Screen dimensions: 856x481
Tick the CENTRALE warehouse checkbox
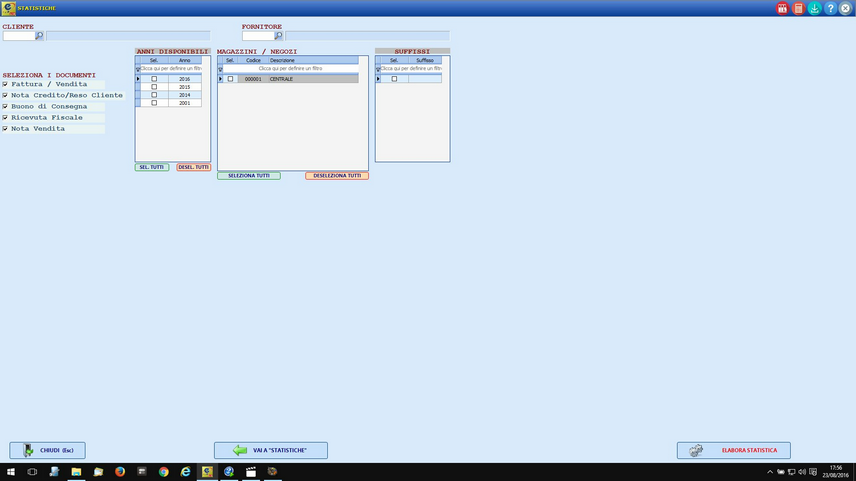click(230, 78)
